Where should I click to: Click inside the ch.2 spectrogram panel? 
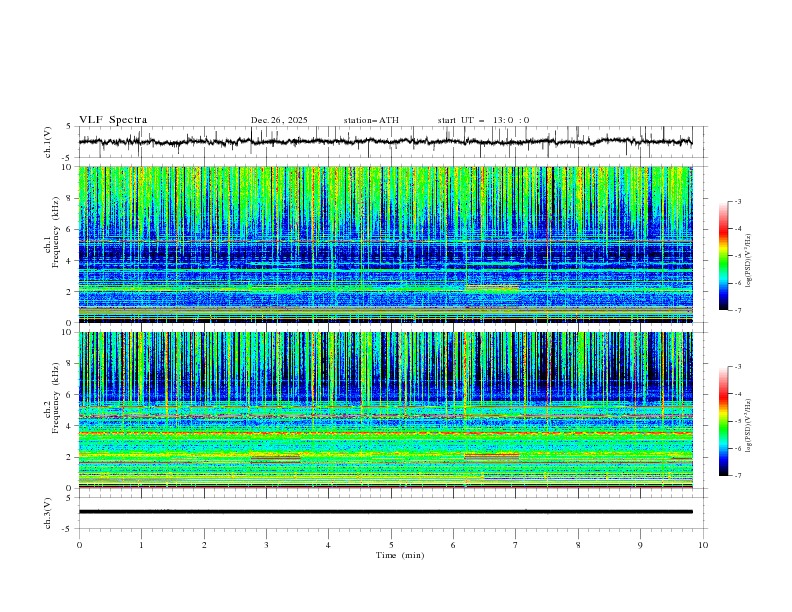click(x=385, y=410)
